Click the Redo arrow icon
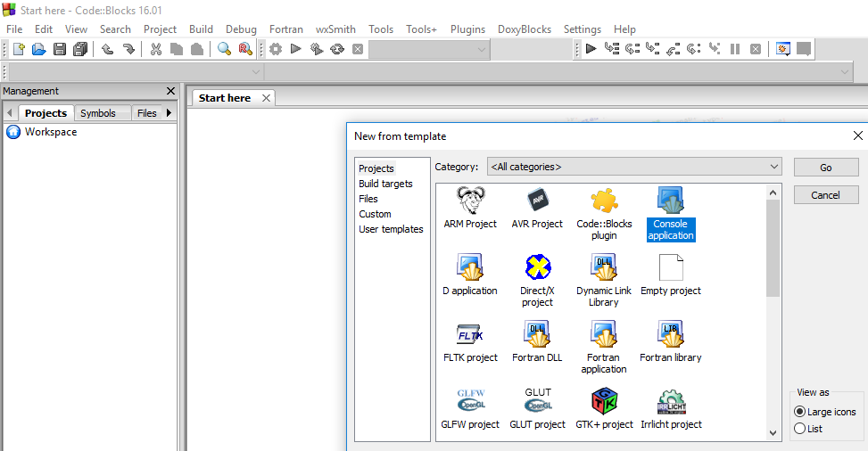Viewport: 868px width, 451px height. [x=128, y=49]
